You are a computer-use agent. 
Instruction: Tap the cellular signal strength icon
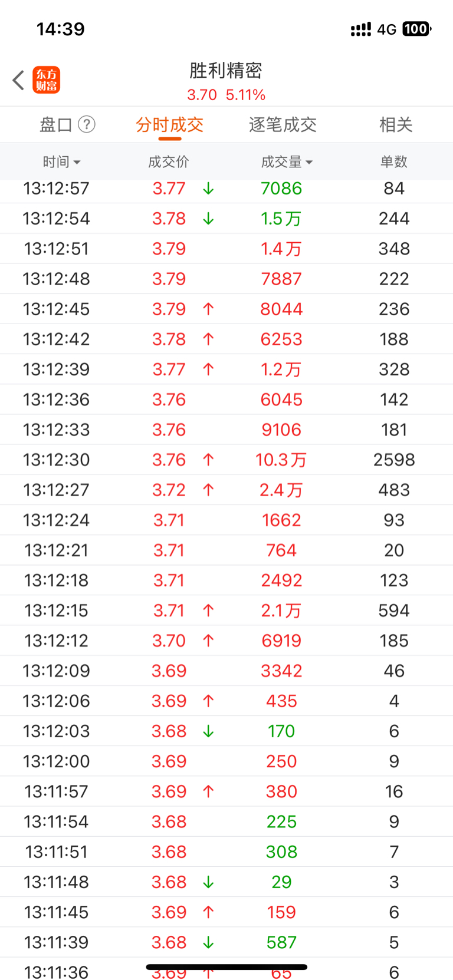pos(360,29)
